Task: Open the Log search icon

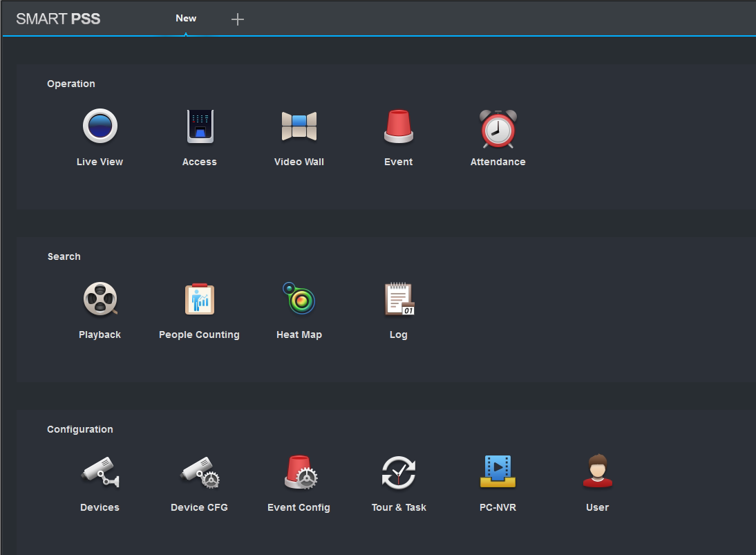Action: (399, 300)
